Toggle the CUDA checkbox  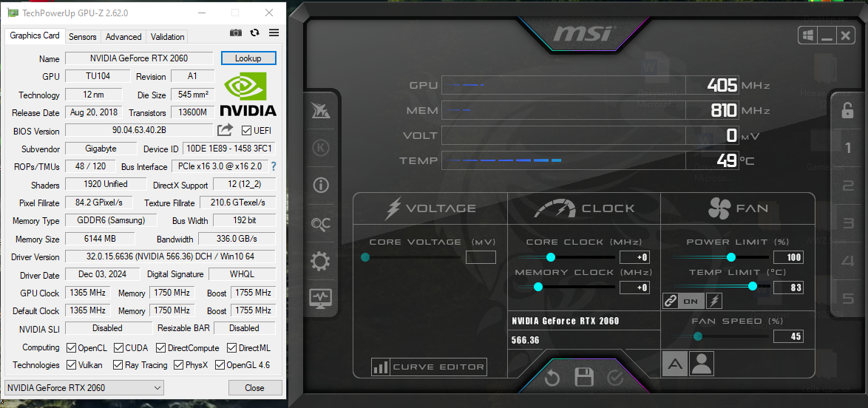[x=118, y=347]
